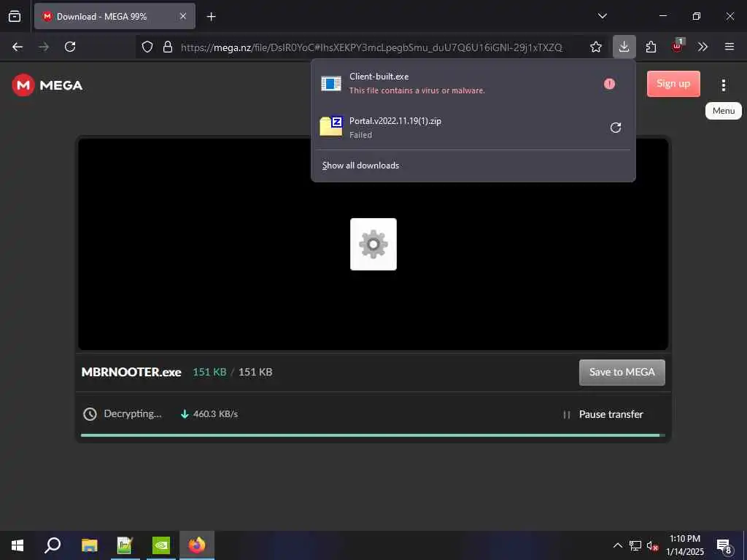This screenshot has height=560, width=747.
Task: Click the download progress bar
Action: [x=373, y=435]
